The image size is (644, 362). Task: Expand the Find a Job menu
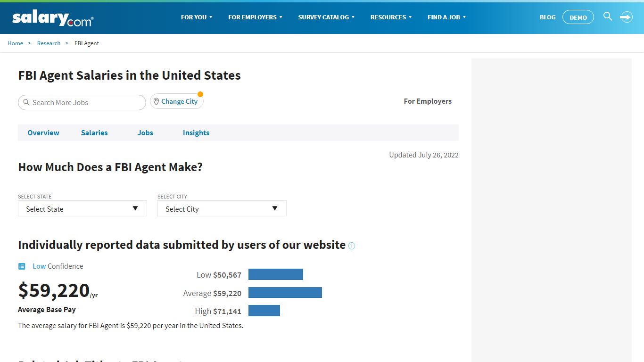pyautogui.click(x=446, y=17)
